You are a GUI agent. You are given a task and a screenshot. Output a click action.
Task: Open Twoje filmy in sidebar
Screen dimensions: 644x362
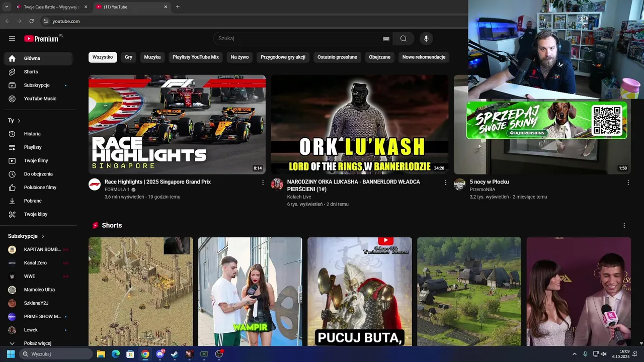click(38, 160)
